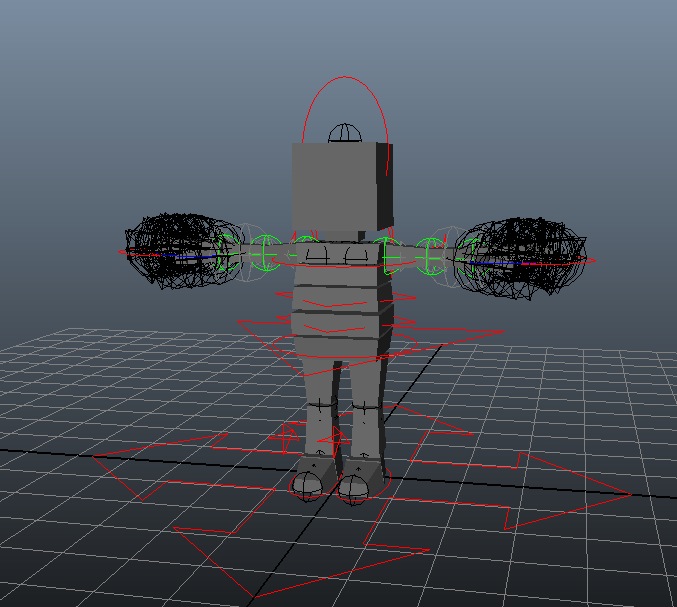The width and height of the screenshot is (677, 607).
Task: Select the red arc head control curve
Action: (x=345, y=78)
